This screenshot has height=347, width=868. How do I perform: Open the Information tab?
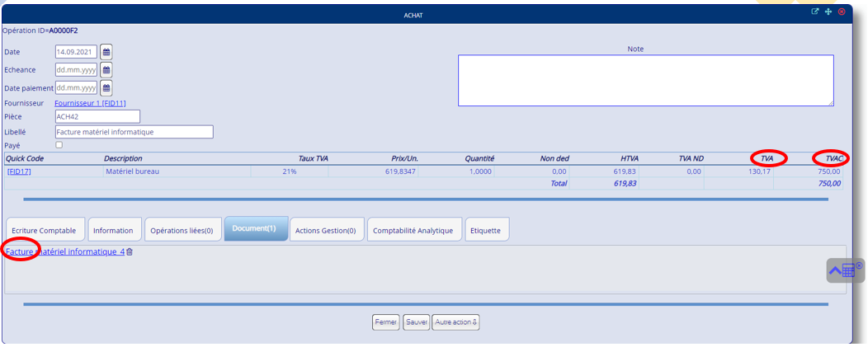tap(113, 231)
